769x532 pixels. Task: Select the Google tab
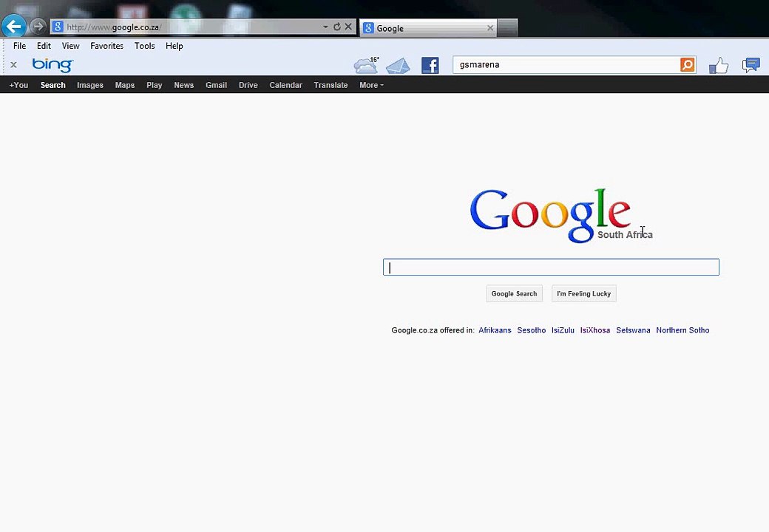click(428, 28)
